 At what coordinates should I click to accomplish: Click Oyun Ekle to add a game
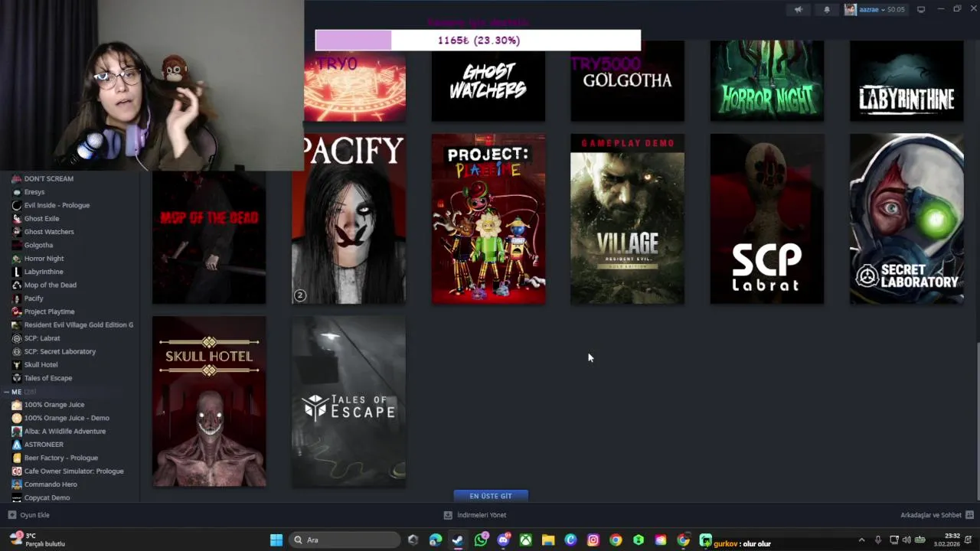pos(28,515)
